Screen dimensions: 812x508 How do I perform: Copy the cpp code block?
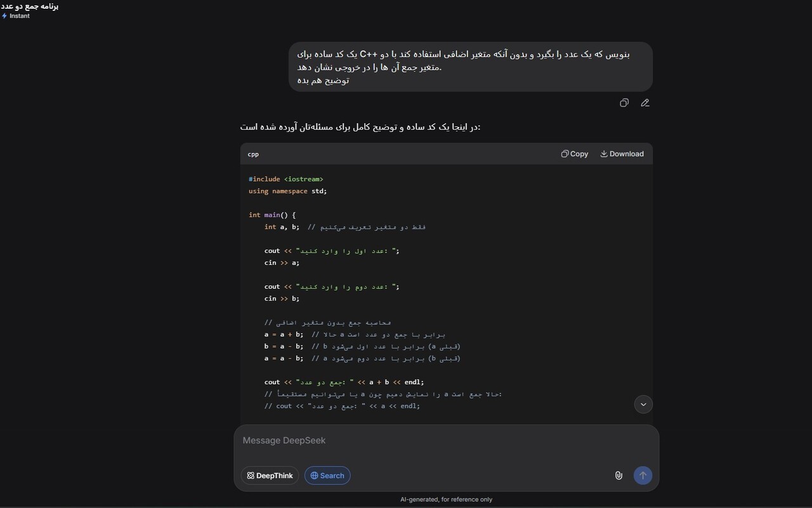click(575, 154)
